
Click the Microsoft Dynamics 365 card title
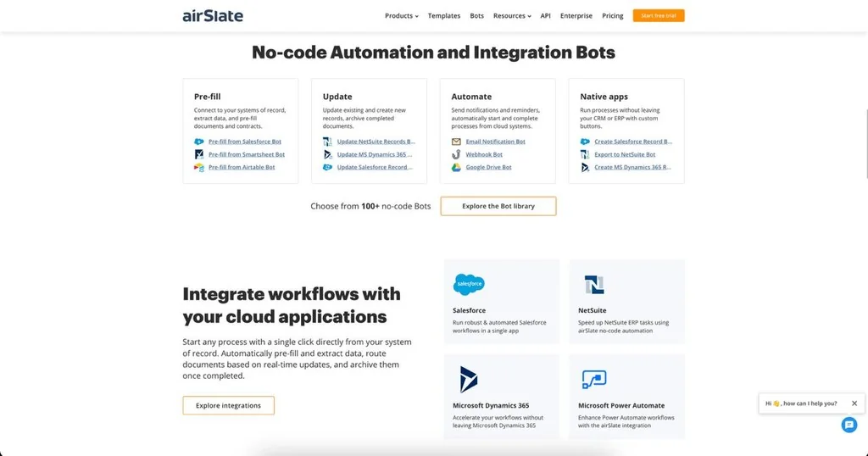[x=491, y=406]
